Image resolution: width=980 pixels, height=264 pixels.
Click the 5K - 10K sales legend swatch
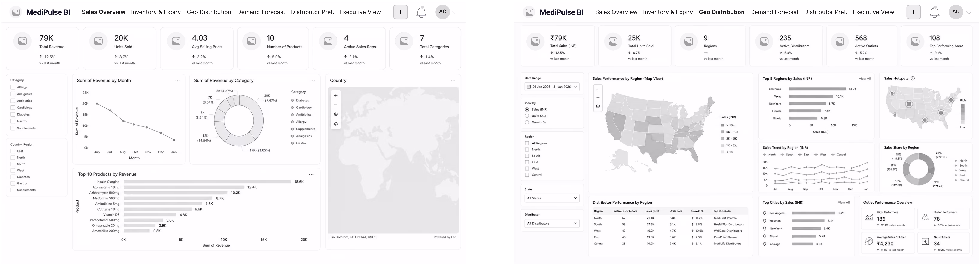coord(722,132)
